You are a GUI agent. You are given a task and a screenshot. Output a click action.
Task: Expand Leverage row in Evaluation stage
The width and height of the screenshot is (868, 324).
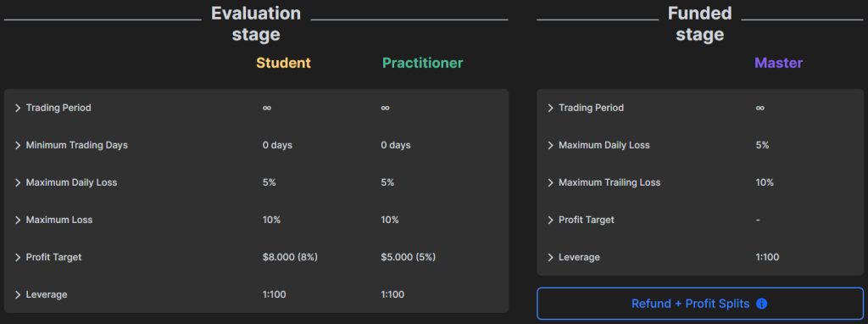click(256, 294)
